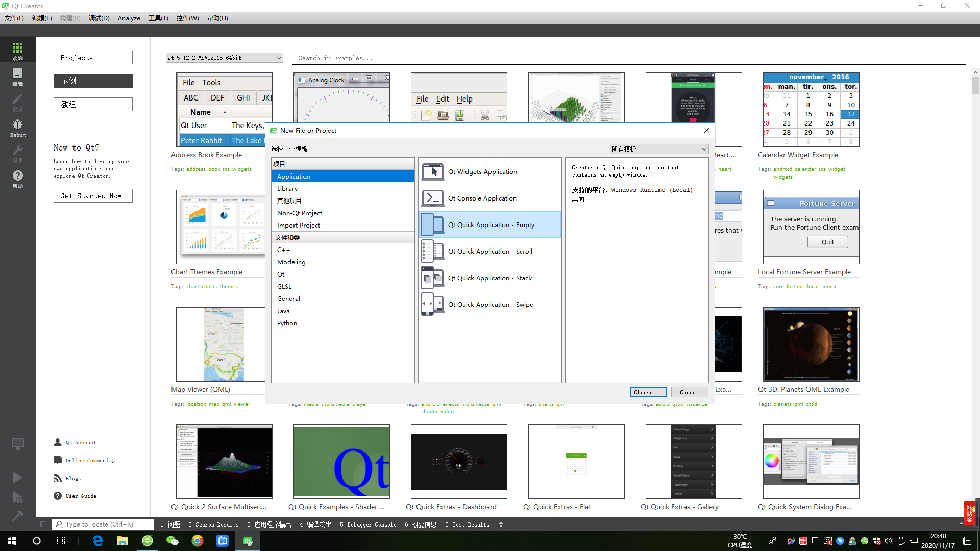Click the Choose... button
Viewport: 980px width, 551px height.
pos(648,392)
